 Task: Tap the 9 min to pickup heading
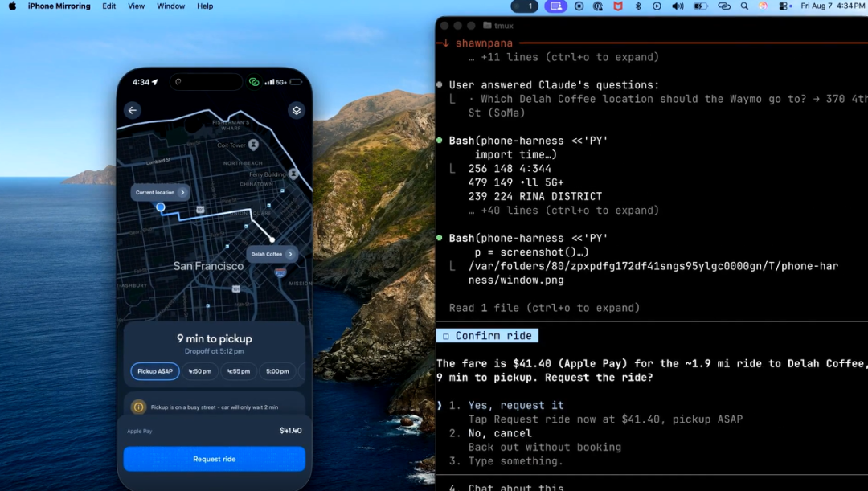click(x=215, y=339)
